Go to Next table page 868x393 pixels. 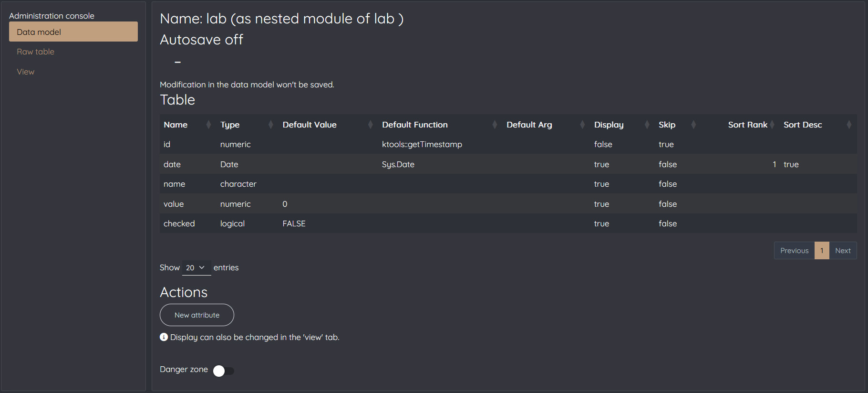[843, 251]
